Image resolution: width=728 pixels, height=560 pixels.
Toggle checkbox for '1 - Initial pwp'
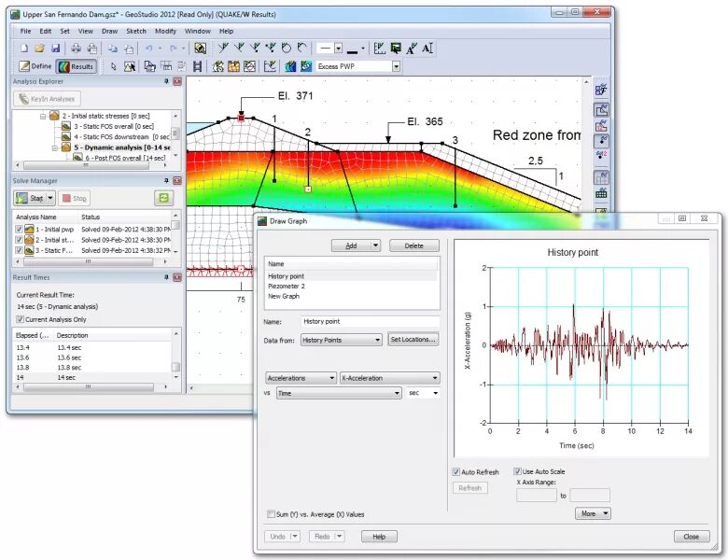(x=19, y=230)
